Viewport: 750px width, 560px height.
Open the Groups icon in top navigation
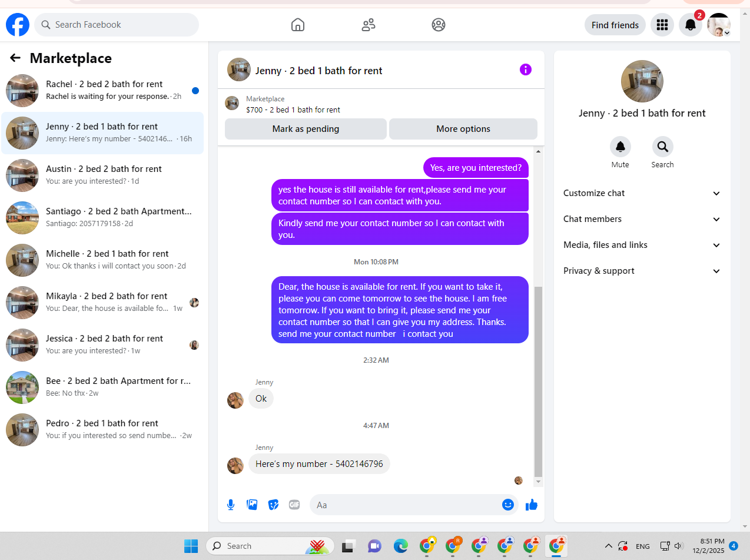pyautogui.click(x=439, y=25)
